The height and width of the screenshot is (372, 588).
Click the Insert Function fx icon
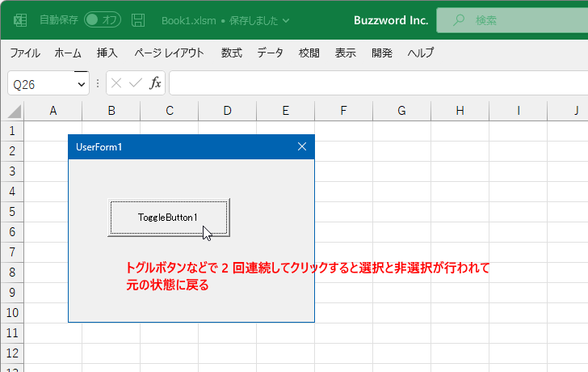click(x=155, y=83)
